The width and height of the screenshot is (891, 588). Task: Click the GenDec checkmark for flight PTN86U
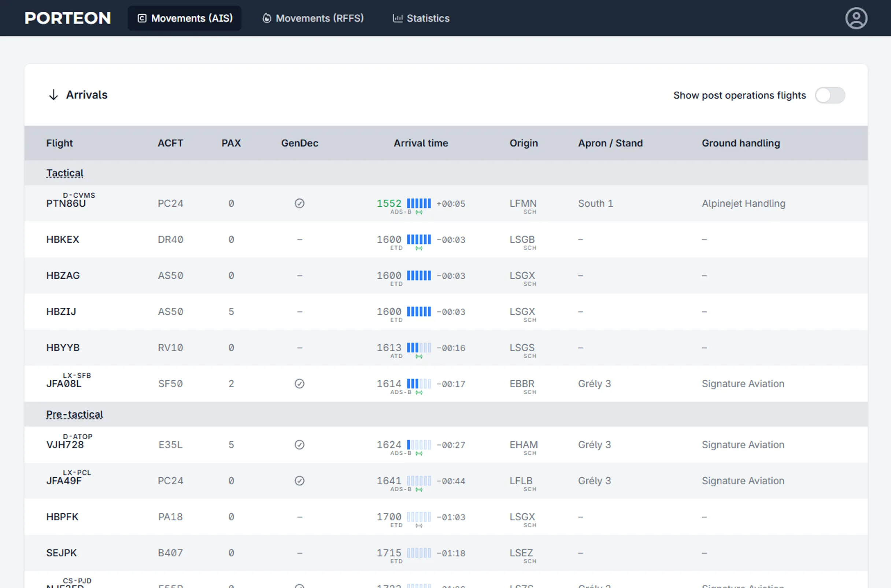[x=299, y=203]
